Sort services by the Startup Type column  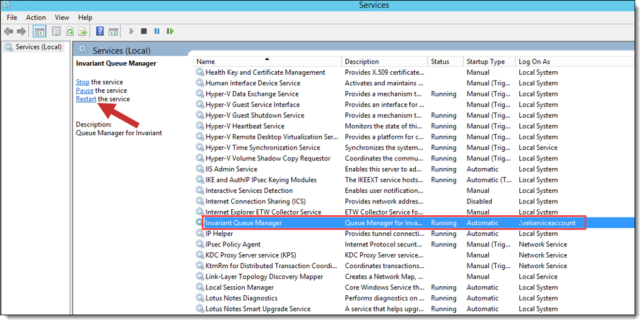point(486,62)
